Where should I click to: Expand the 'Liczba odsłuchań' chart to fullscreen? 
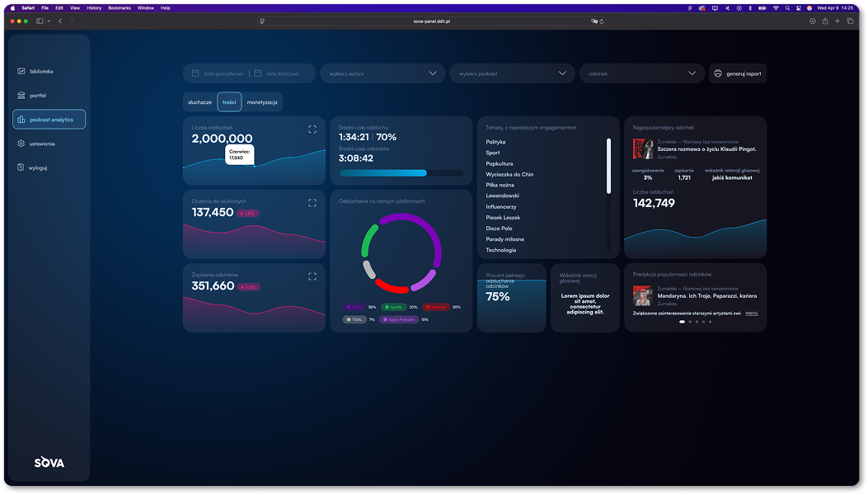[x=312, y=129]
